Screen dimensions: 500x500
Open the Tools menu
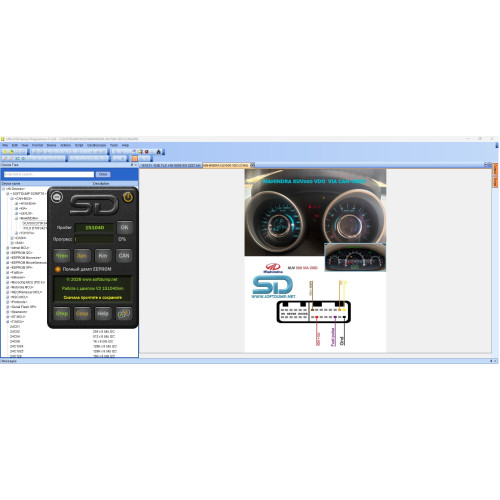pos(114,145)
